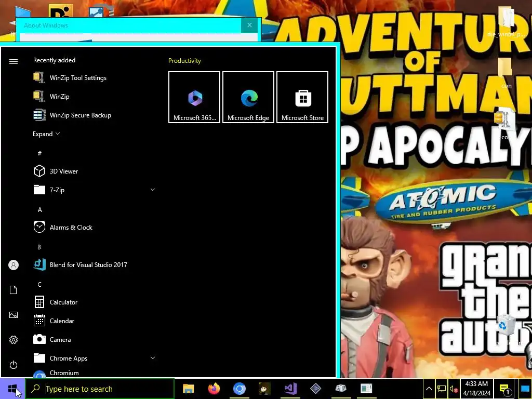Launch Calculator from Start menu

coord(95,302)
